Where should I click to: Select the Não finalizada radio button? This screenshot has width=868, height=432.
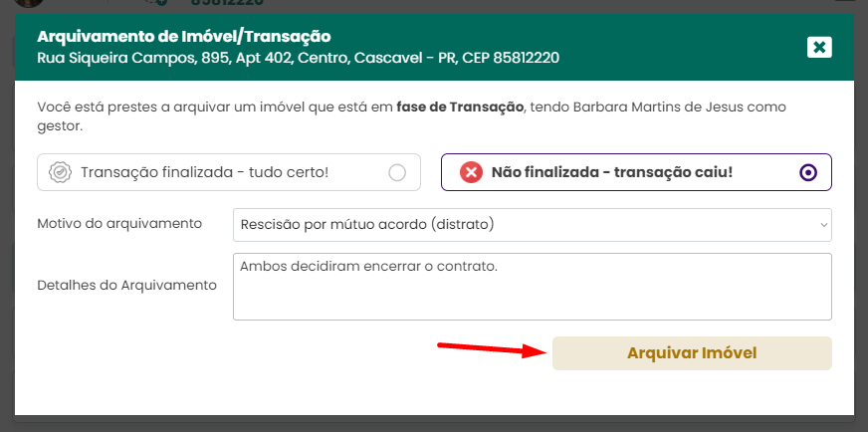808,173
